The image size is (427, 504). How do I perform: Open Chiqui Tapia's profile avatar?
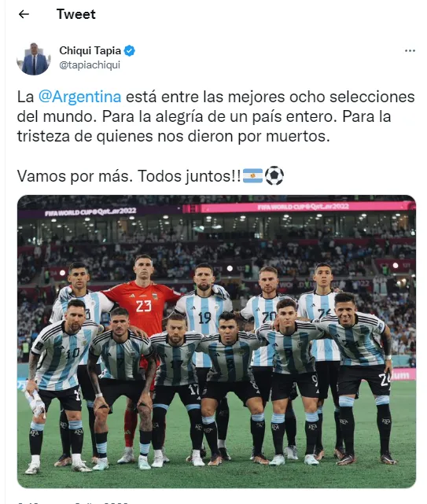(34, 58)
